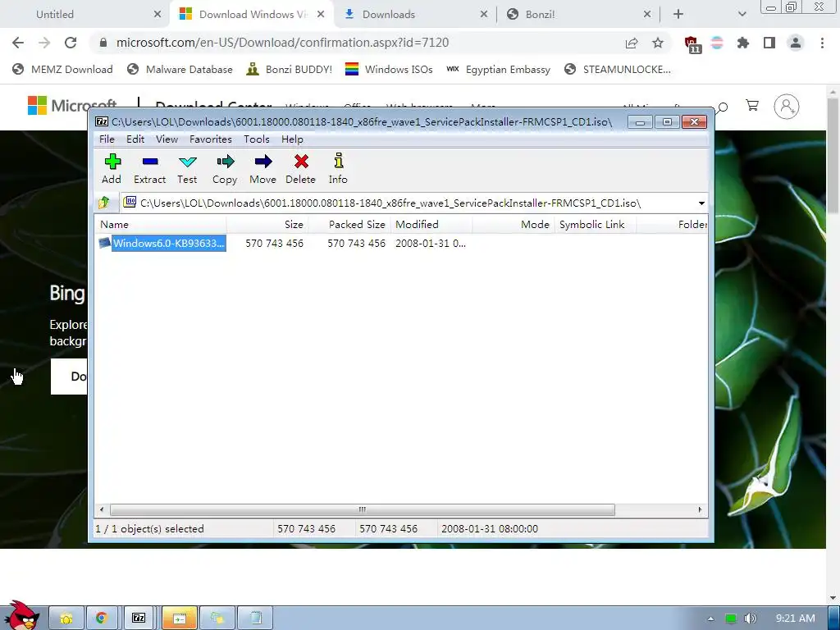Open the Chrome extensions puzzle icon
The height and width of the screenshot is (630, 840).
pos(743,43)
